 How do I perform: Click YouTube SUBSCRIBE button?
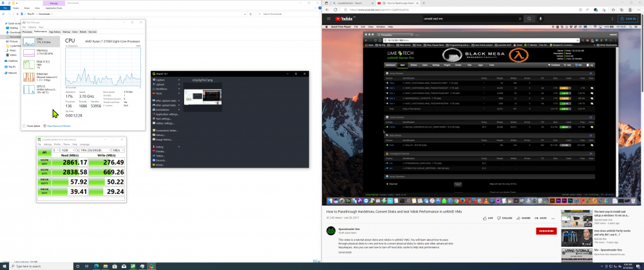[546, 231]
